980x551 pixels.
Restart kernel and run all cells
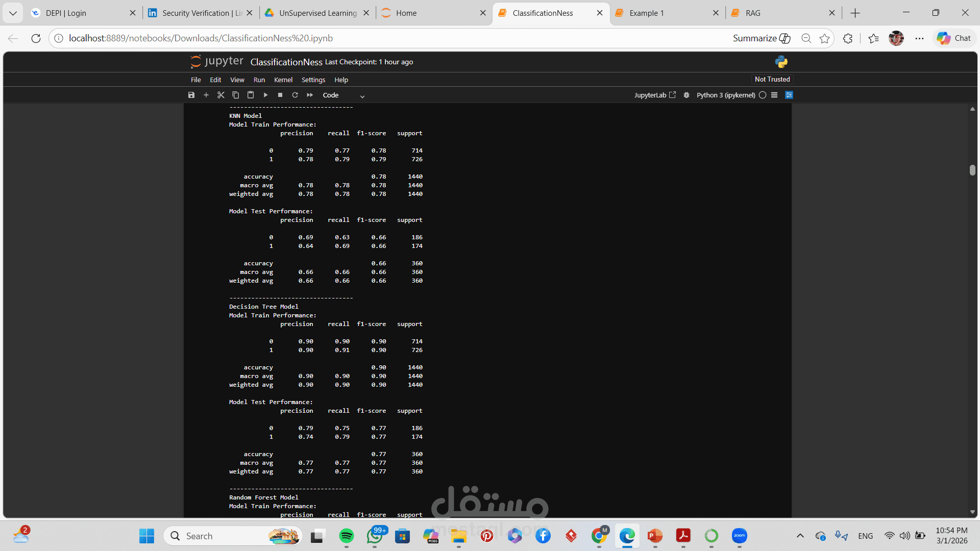[310, 95]
